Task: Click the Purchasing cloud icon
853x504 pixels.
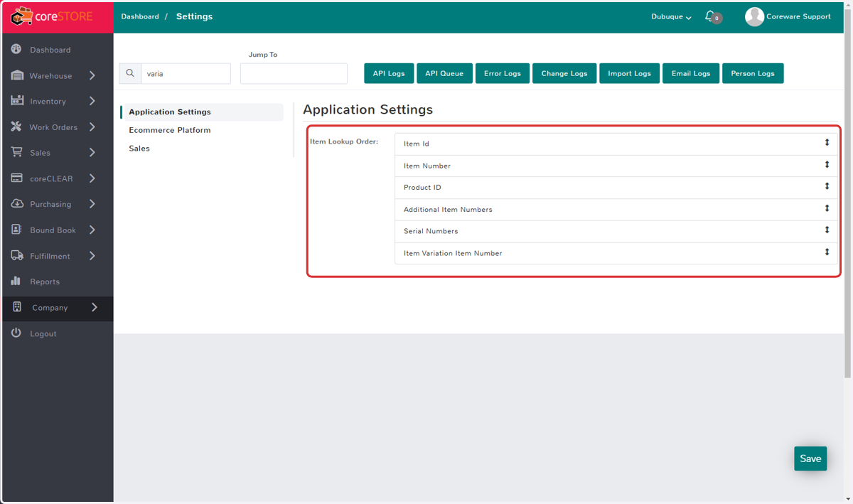Action: tap(17, 204)
